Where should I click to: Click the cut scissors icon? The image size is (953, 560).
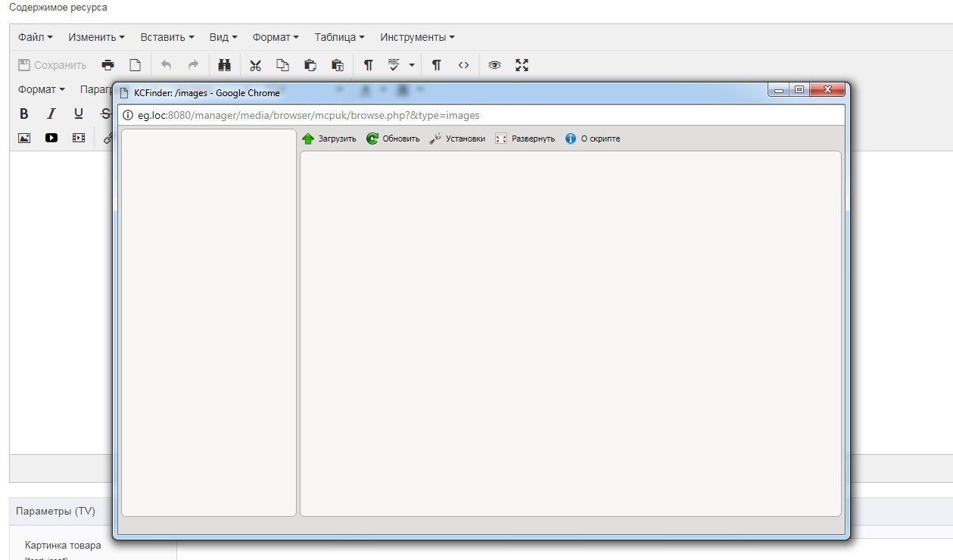256,65
